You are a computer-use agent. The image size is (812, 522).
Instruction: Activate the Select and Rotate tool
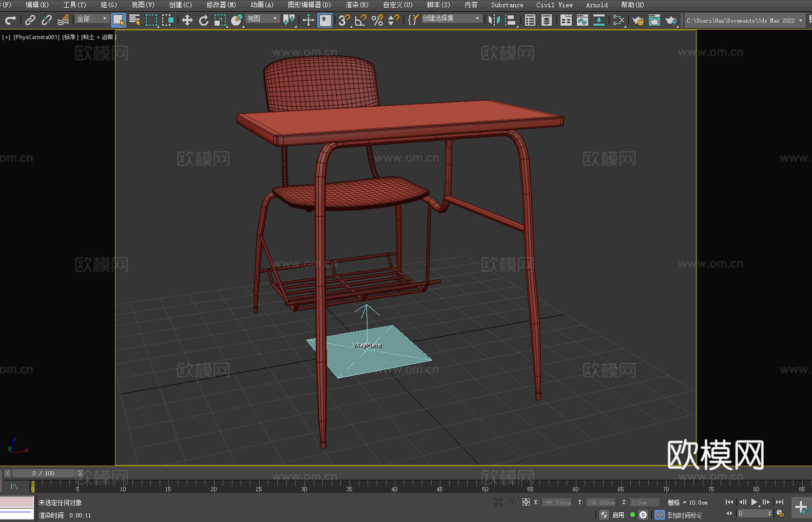click(x=204, y=20)
